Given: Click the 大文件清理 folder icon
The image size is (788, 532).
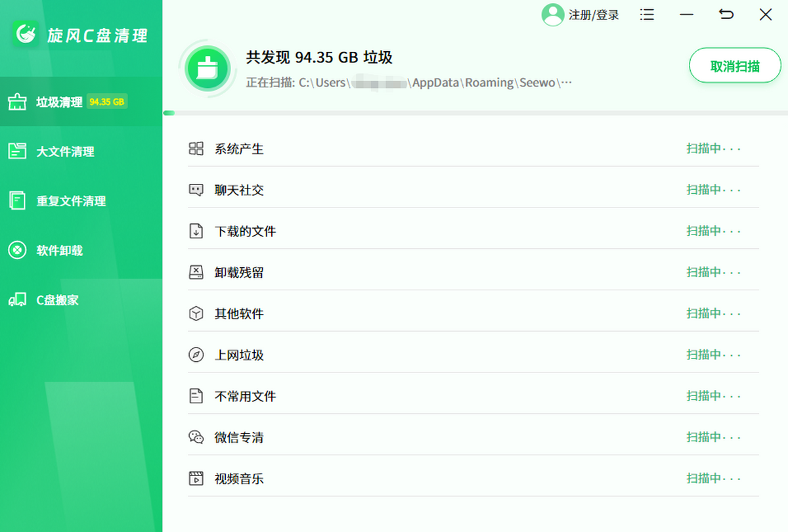Looking at the screenshot, I should [16, 151].
